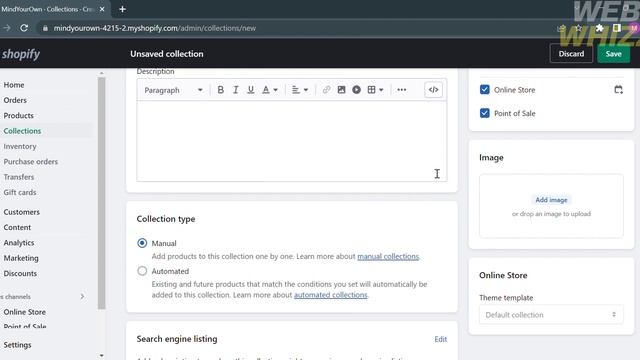
Task: Open the Theme template dropdown
Action: pos(551,315)
